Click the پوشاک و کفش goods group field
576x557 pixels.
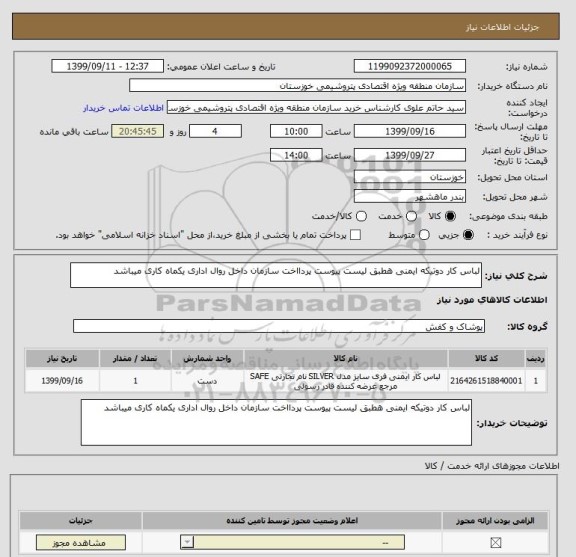click(279, 326)
